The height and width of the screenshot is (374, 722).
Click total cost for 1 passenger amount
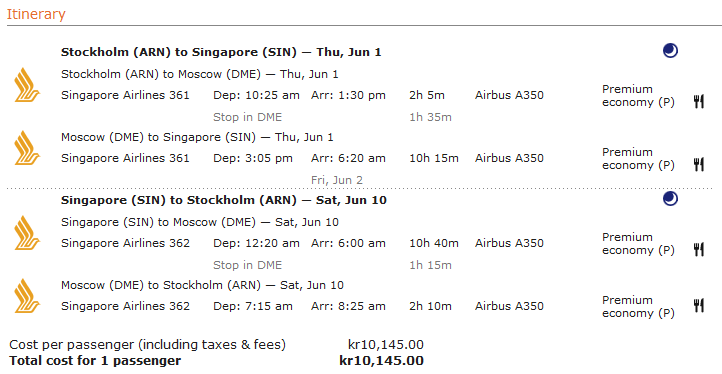point(381,361)
